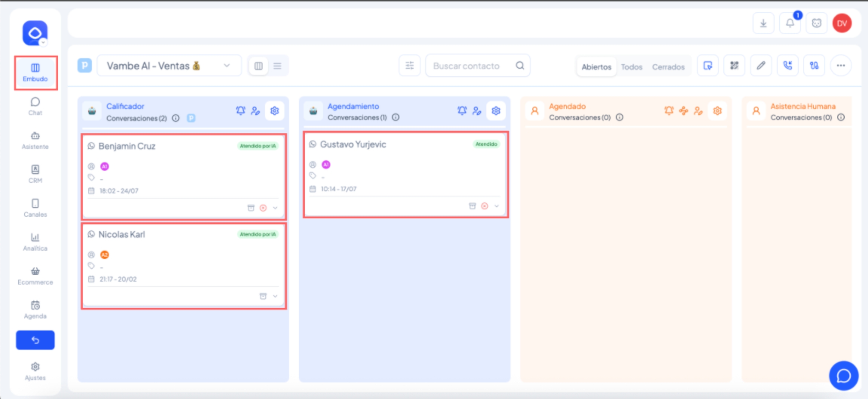Image resolution: width=868 pixels, height=399 pixels.
Task: Expand the Gustavo Yurjevic card chevron
Action: pyautogui.click(x=497, y=206)
